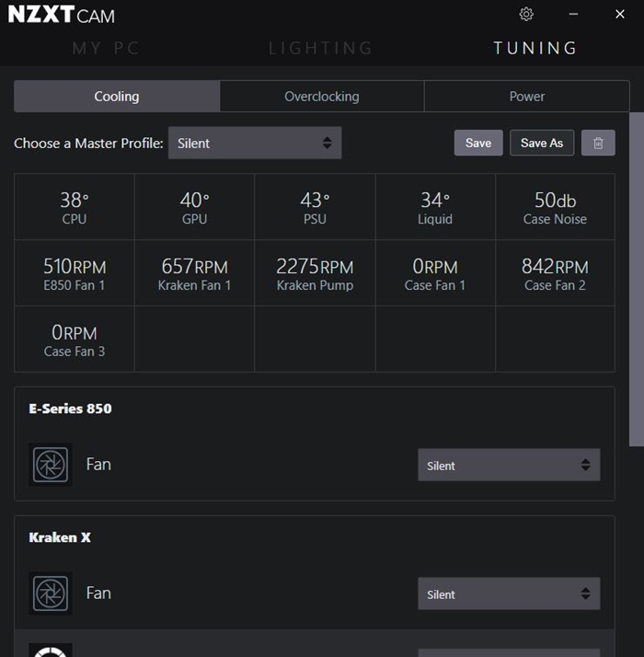Click the 38° CPU temperature tile
The width and height of the screenshot is (644, 657).
[x=75, y=207]
